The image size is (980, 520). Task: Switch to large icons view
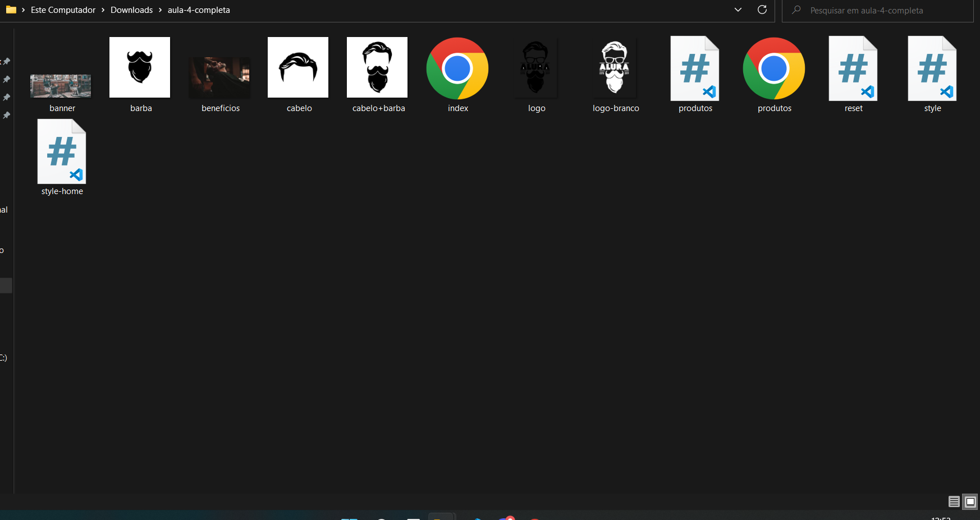(x=970, y=501)
